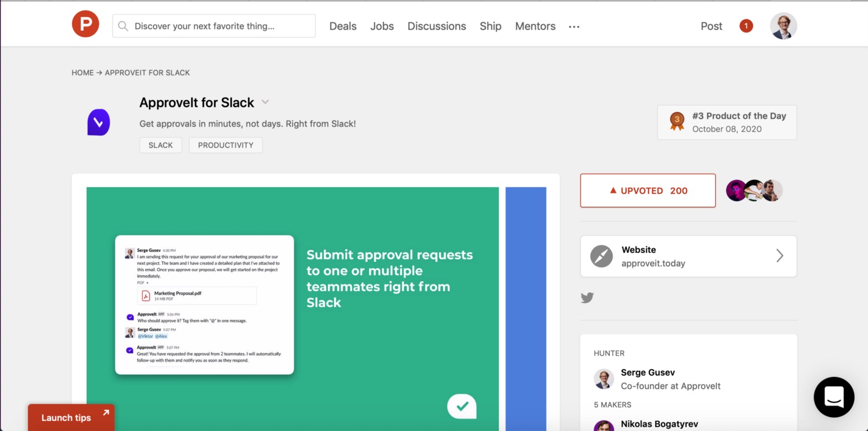The image size is (868, 431).
Task: Click the search magnifier icon
Action: (123, 26)
